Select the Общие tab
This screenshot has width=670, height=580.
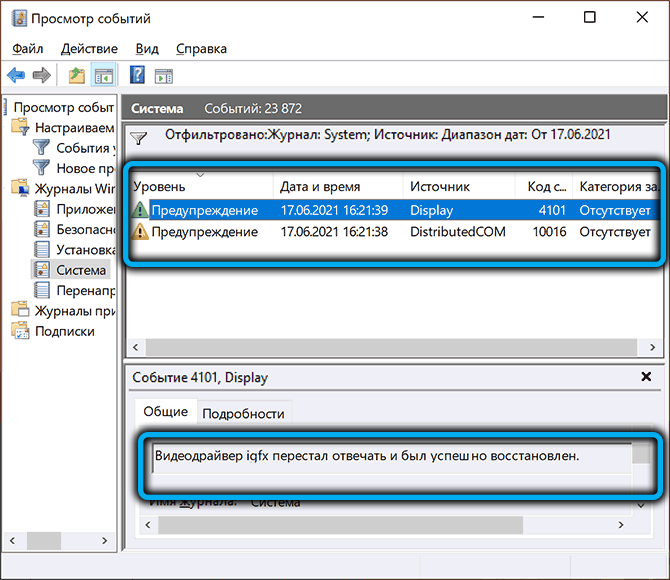point(165,412)
